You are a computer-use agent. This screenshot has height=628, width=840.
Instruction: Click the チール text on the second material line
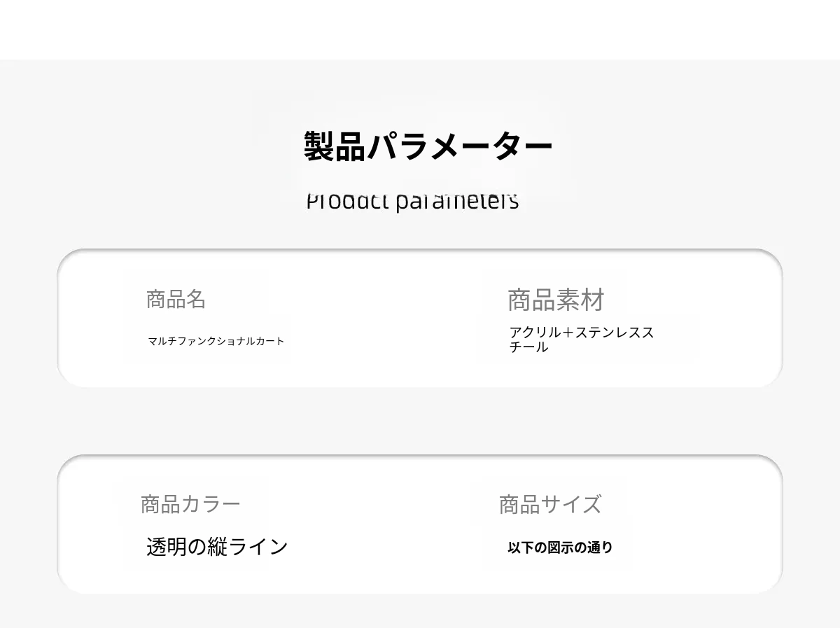click(x=528, y=347)
